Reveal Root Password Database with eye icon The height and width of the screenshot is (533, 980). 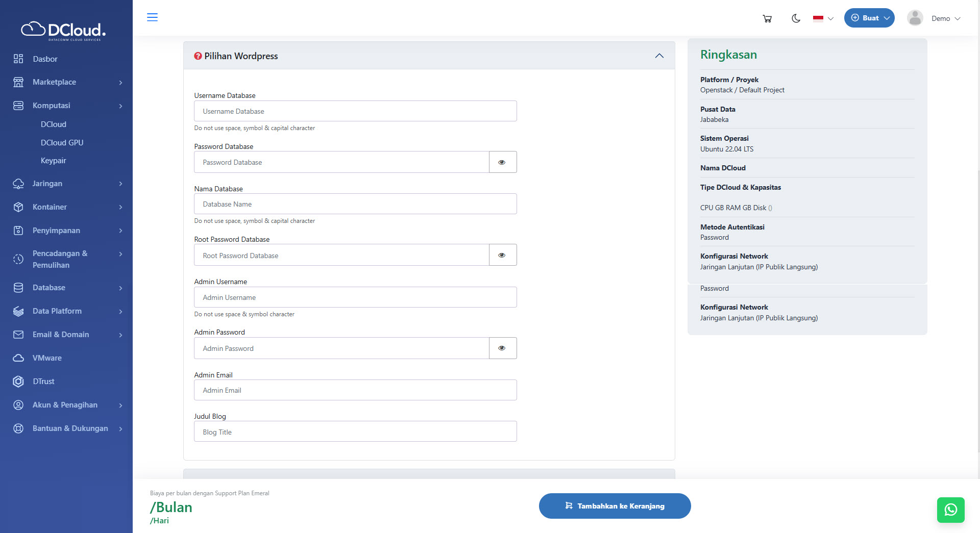pyautogui.click(x=502, y=255)
